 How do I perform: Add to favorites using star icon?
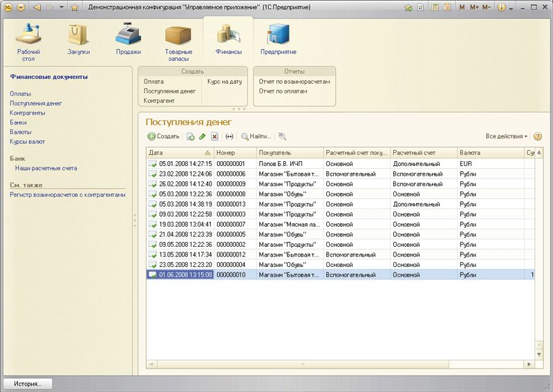(74, 7)
